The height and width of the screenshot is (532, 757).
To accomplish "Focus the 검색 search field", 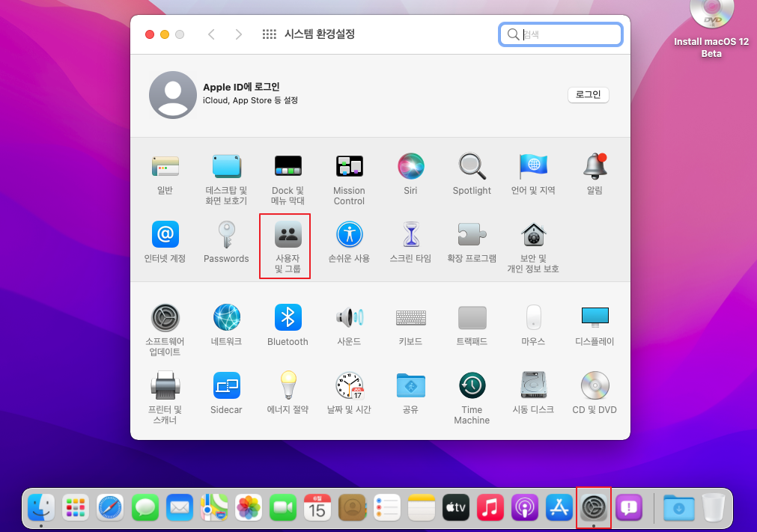I will click(561, 34).
